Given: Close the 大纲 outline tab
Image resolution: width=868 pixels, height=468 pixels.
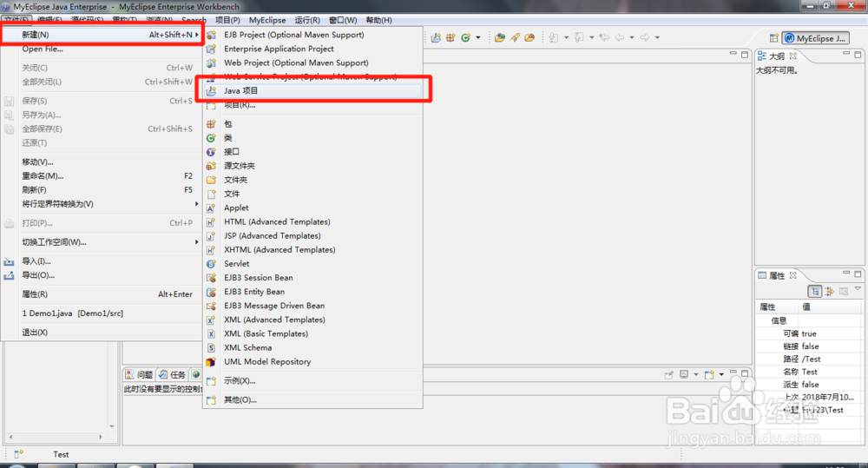Looking at the screenshot, I should pos(793,56).
